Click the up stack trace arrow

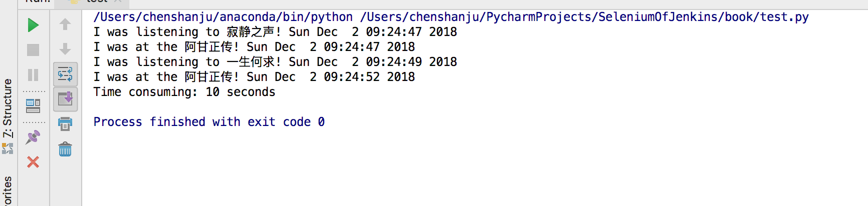pyautogui.click(x=65, y=24)
